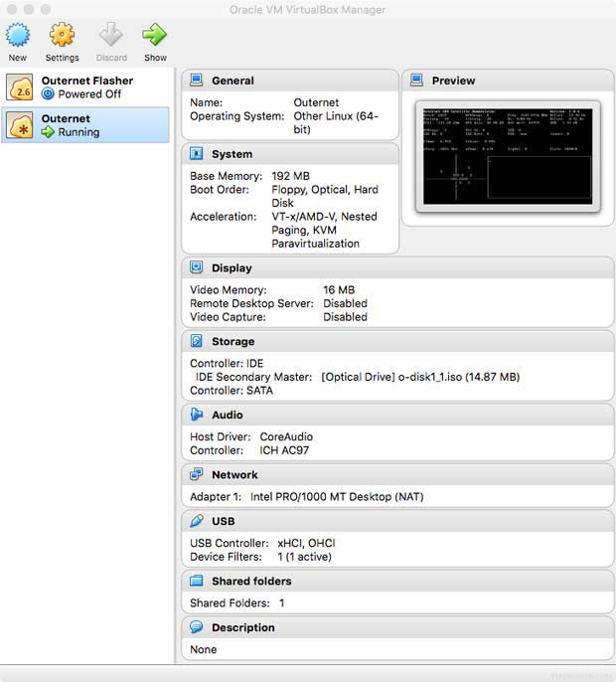This screenshot has height=682, width=616.
Task: Open the USB settings heading
Action: (224, 522)
